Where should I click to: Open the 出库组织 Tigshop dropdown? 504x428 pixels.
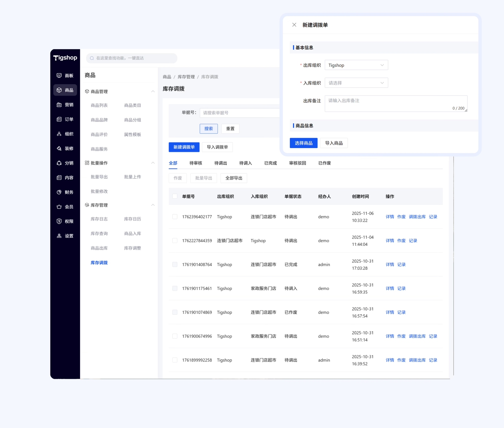(x=356, y=65)
